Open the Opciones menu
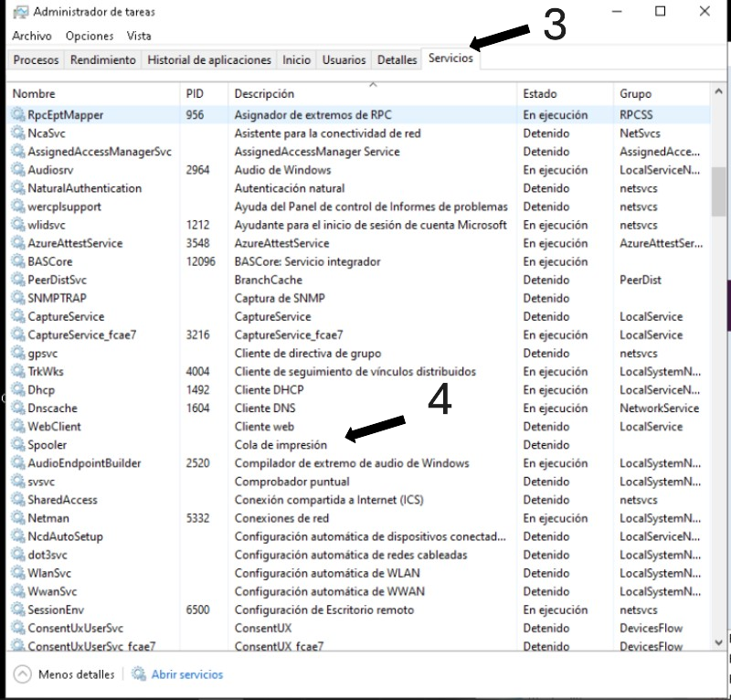This screenshot has height=700, width=731. 90,36
